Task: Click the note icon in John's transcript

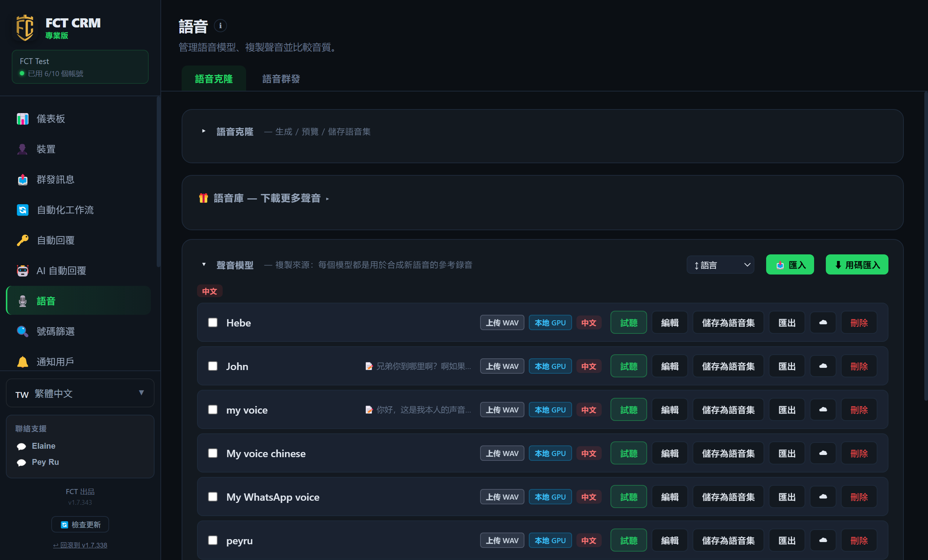Action: point(369,366)
